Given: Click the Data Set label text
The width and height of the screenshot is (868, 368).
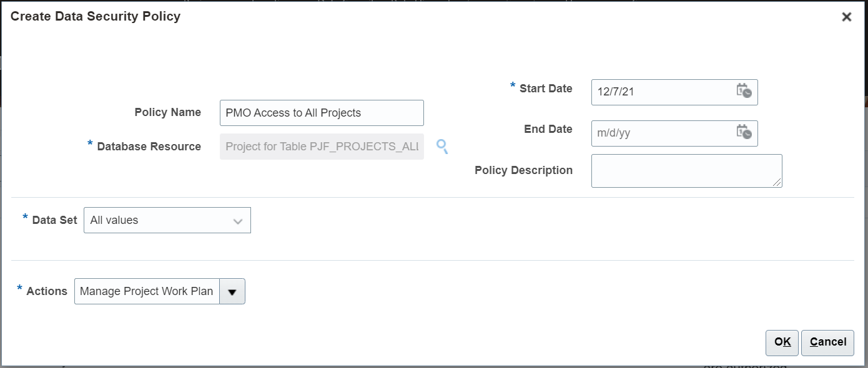Looking at the screenshot, I should (55, 220).
